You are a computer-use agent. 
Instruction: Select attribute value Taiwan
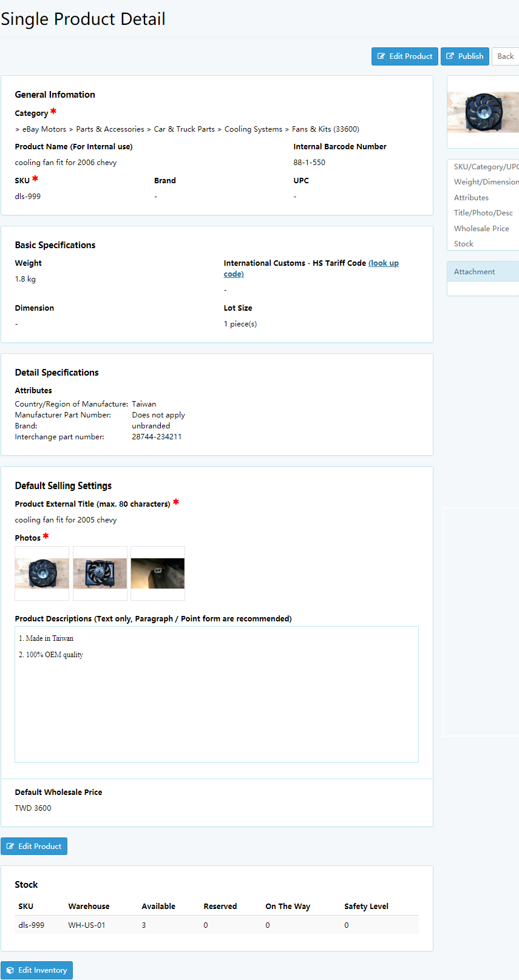pos(144,404)
